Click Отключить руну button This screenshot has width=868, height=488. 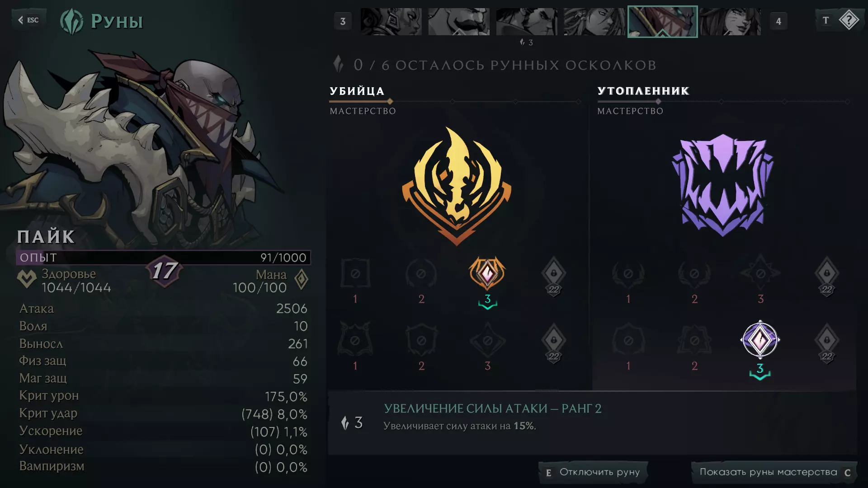coord(593,472)
